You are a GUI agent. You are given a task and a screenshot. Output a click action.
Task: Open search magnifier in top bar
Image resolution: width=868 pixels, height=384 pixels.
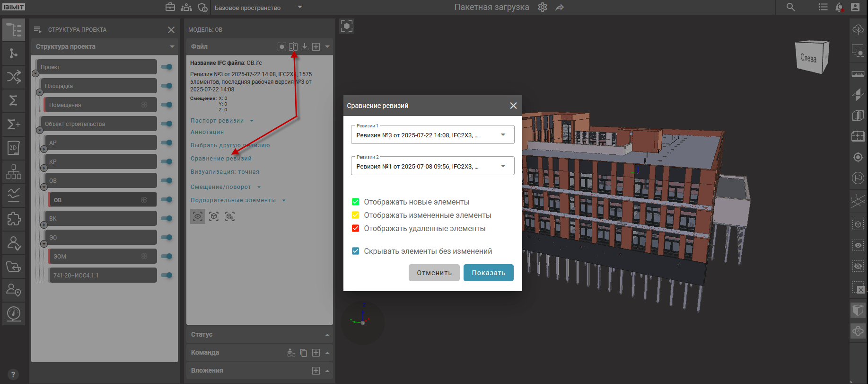pos(790,7)
